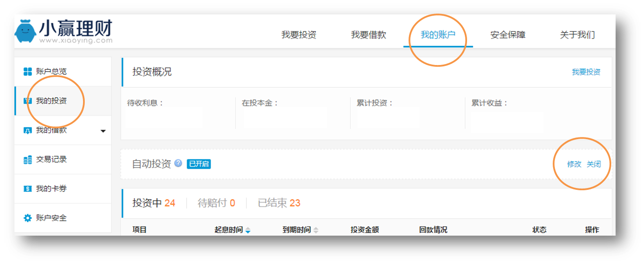The height and width of the screenshot is (264, 644).
Task: Click the 我的投资 sidebar icon
Action: (x=27, y=101)
